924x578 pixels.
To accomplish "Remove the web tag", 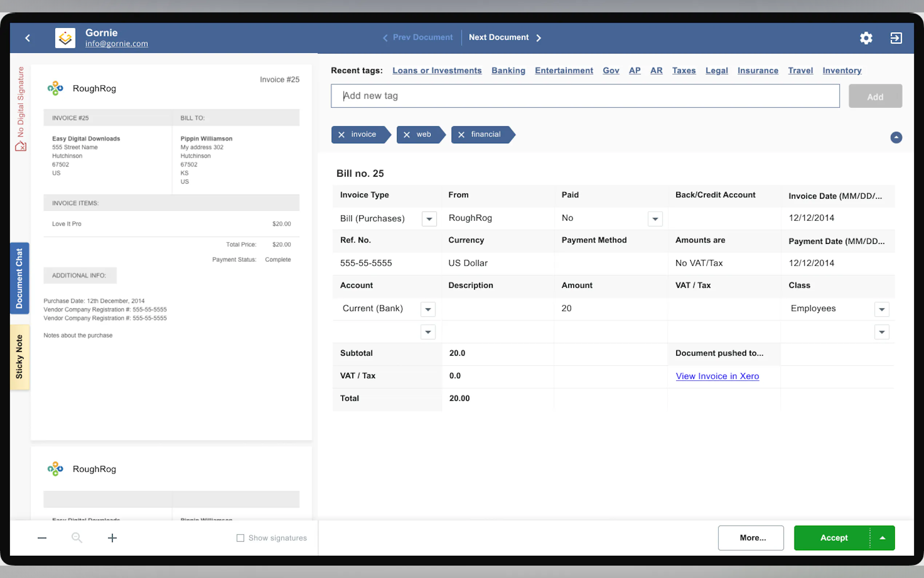I will pyautogui.click(x=407, y=135).
